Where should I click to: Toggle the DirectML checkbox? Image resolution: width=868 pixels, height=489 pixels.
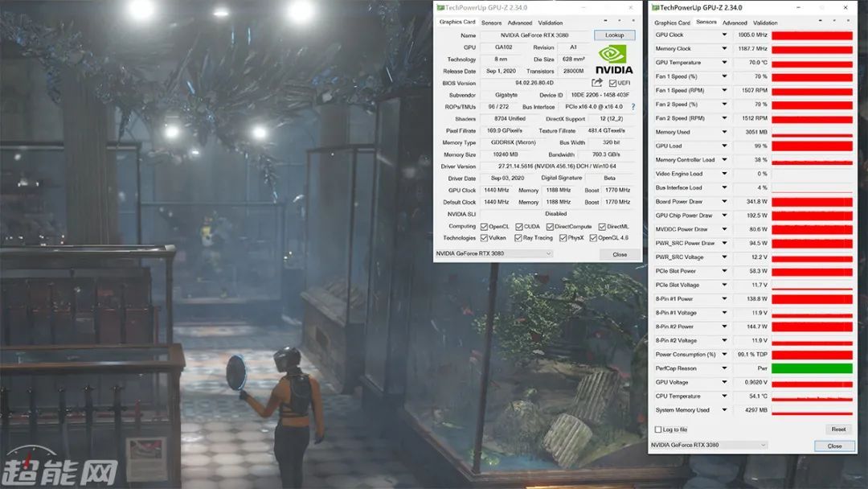pyautogui.click(x=602, y=227)
